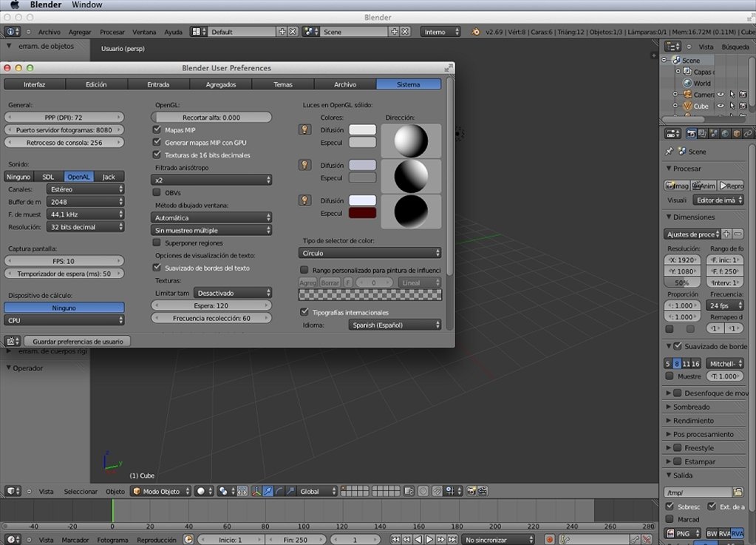The width and height of the screenshot is (756, 545).
Task: Open the Idioma Spanish dropdown
Action: [x=395, y=325]
